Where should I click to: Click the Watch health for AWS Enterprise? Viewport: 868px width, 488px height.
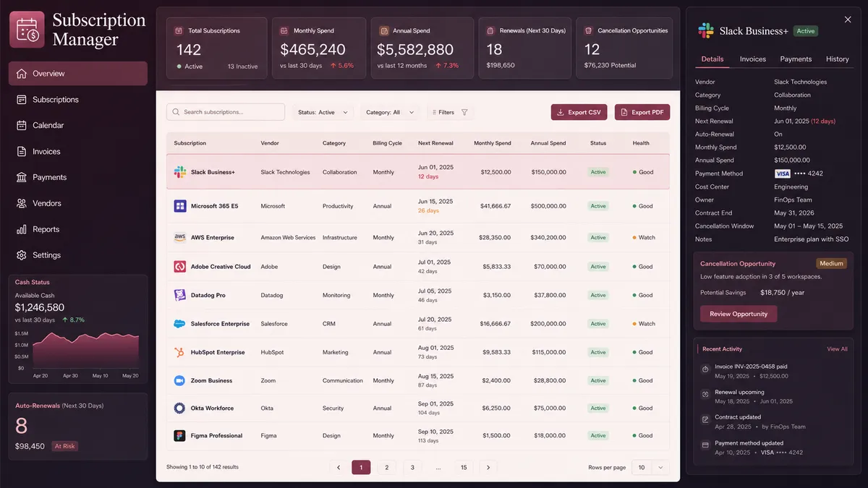coord(644,237)
